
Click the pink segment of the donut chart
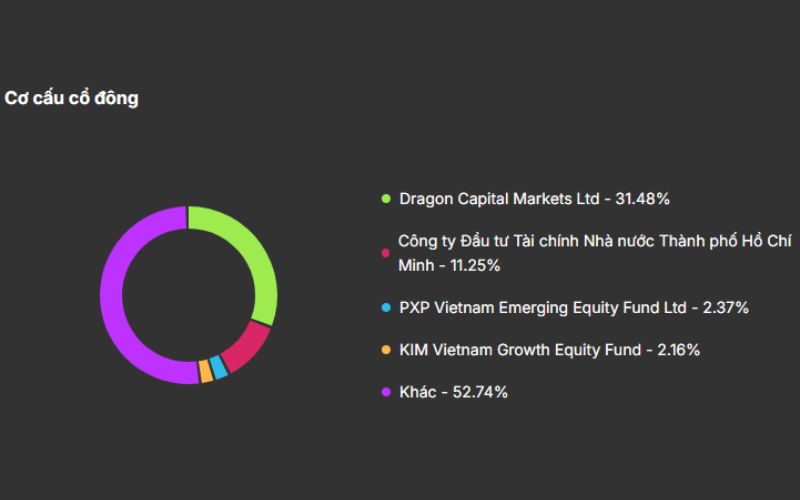(x=246, y=344)
